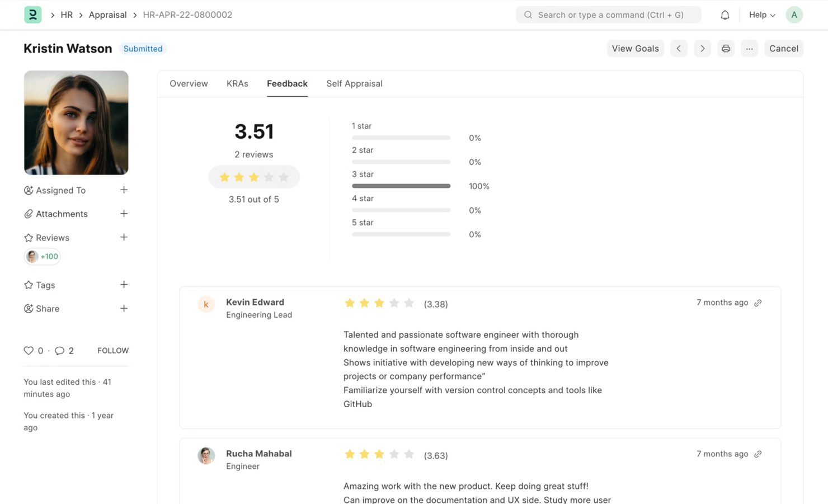This screenshot has height=504, width=828.
Task: Navigate to the Appraisal breadcrumb link
Action: click(107, 15)
